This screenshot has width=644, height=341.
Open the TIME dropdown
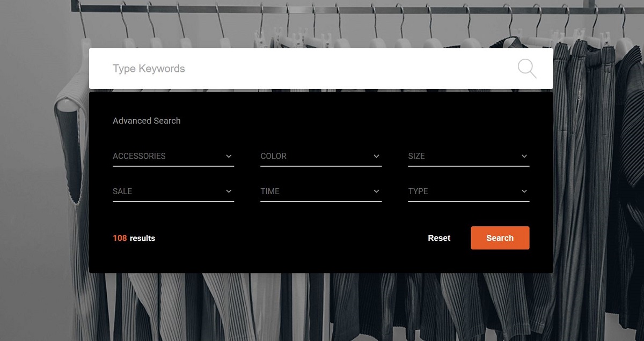pyautogui.click(x=321, y=191)
